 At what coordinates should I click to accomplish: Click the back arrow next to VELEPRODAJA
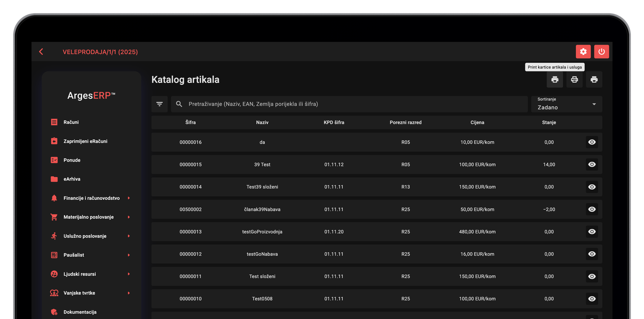pos(41,52)
